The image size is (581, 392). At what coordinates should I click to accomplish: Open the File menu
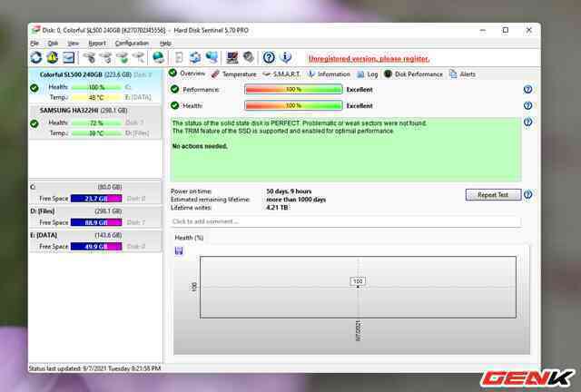click(34, 44)
